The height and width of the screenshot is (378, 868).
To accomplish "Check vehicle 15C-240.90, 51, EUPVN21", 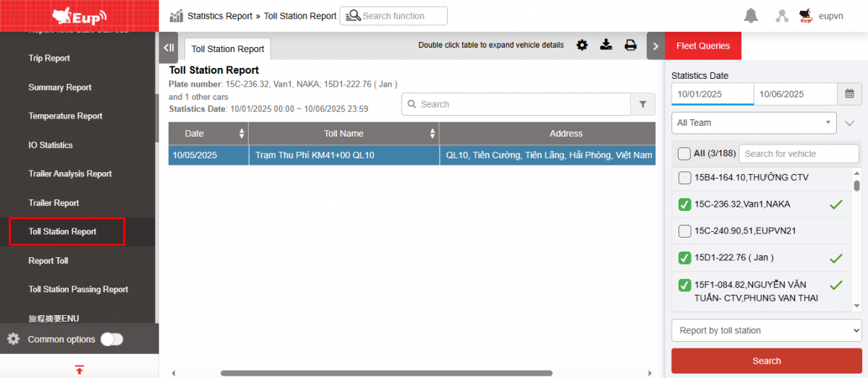I will pos(684,231).
